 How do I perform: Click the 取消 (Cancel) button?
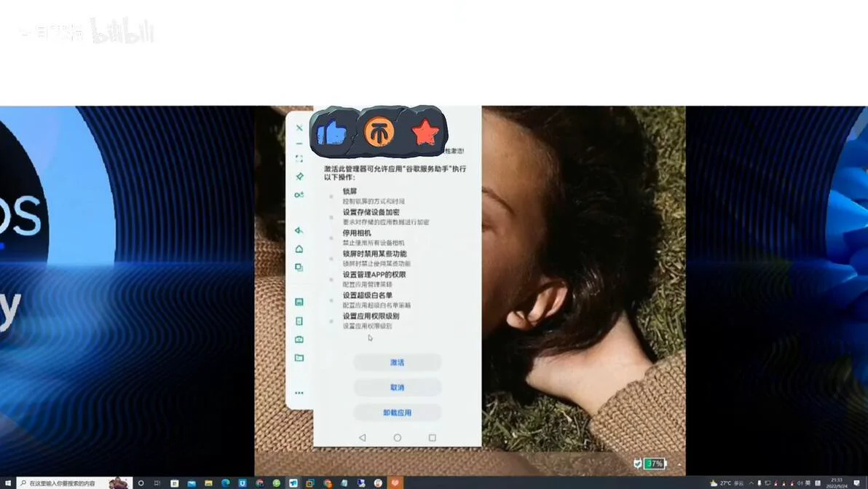397,387
